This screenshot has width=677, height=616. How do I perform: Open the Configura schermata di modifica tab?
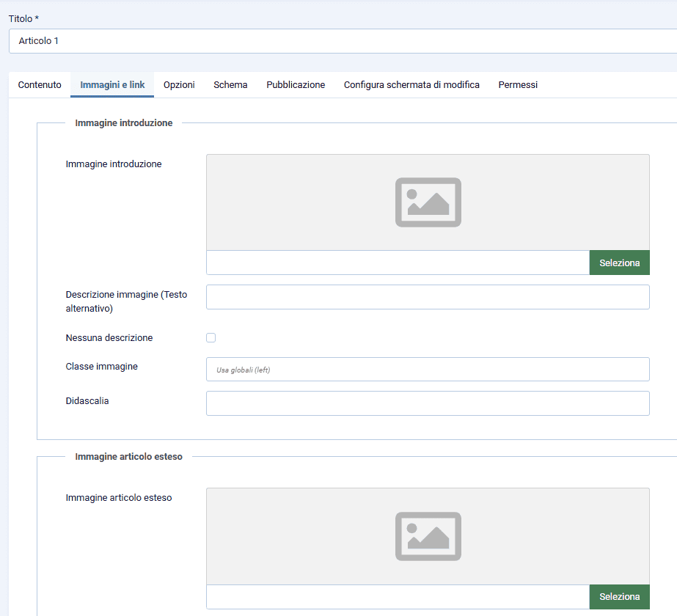(411, 84)
